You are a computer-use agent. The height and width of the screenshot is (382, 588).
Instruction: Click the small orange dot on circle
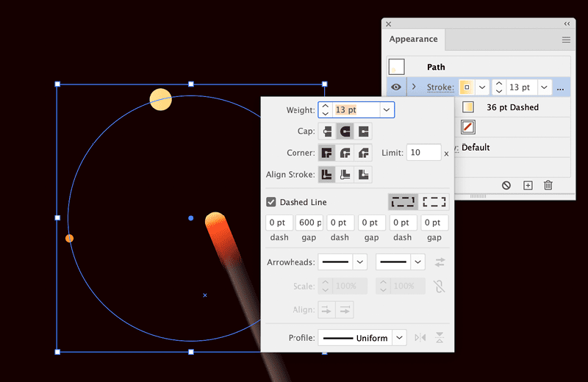click(x=69, y=238)
